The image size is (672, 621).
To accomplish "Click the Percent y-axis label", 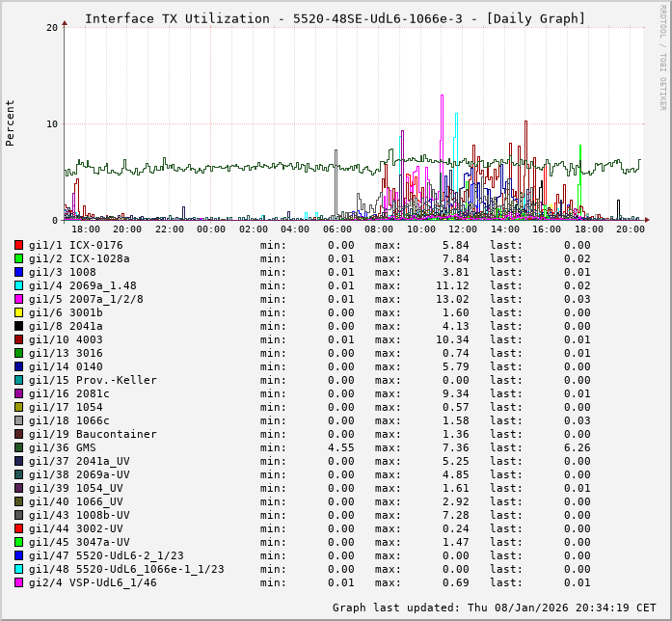I will (11, 122).
